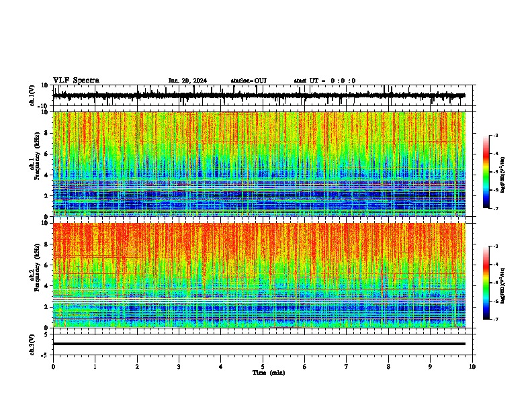
Task: Click the "station=OUJ" label
Action: click(249, 81)
